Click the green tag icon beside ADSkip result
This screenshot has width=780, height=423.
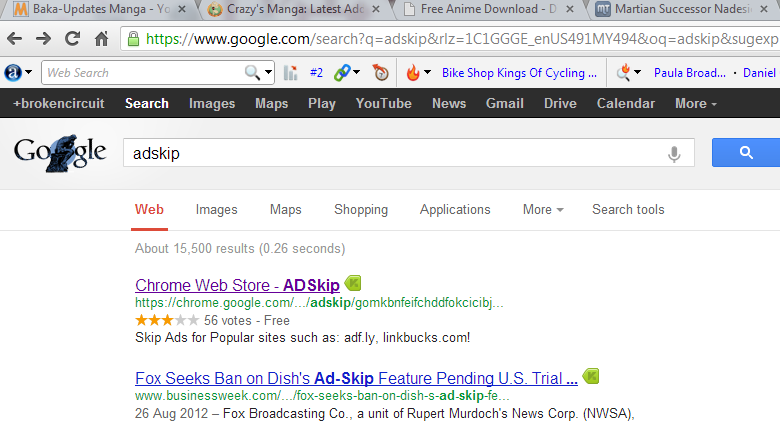pos(353,284)
